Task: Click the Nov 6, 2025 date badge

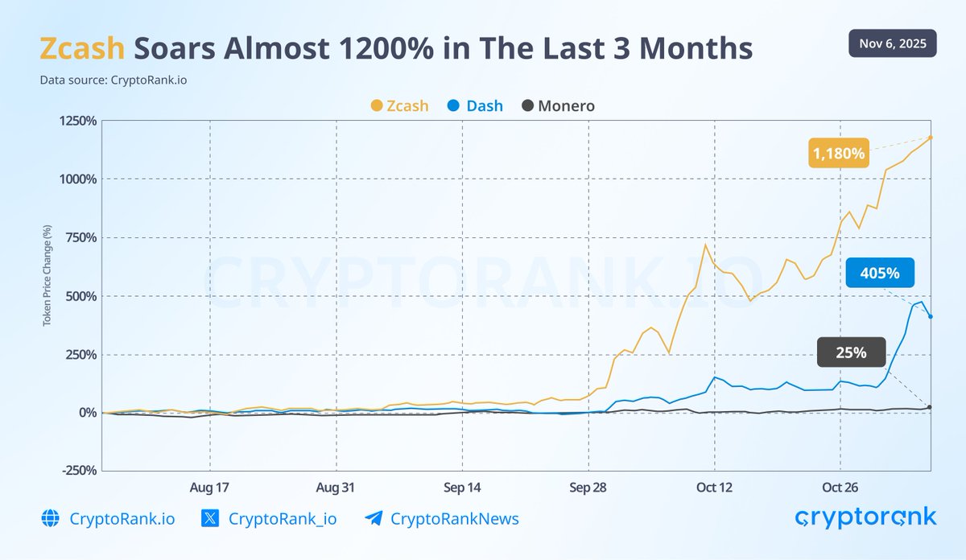Action: point(893,43)
